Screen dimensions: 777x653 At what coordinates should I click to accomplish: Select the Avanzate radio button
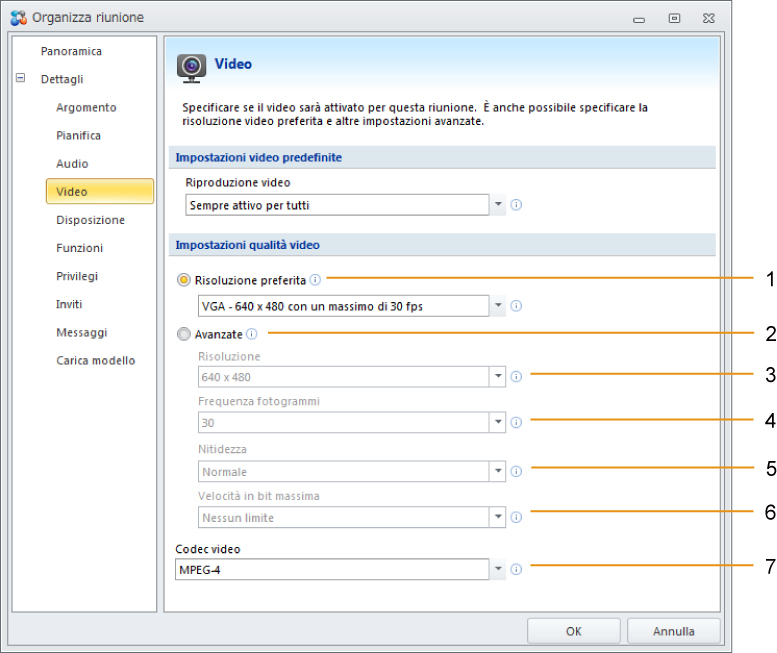click(x=183, y=334)
